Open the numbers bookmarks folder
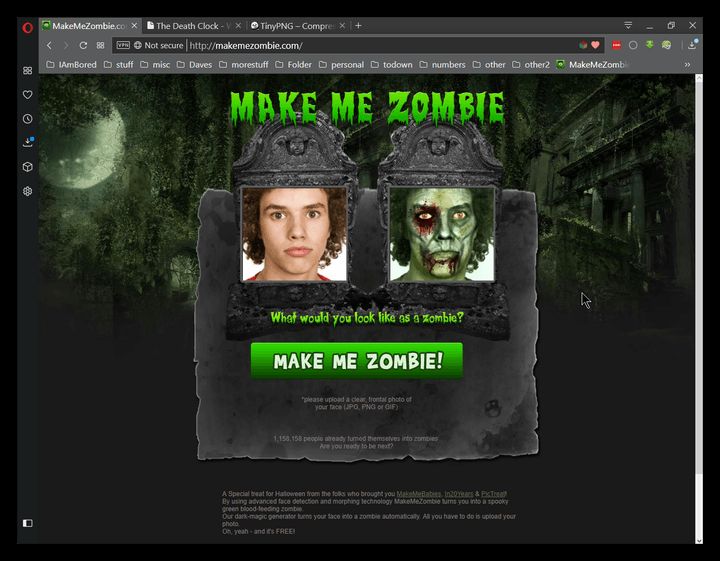720x561 pixels. click(442, 65)
